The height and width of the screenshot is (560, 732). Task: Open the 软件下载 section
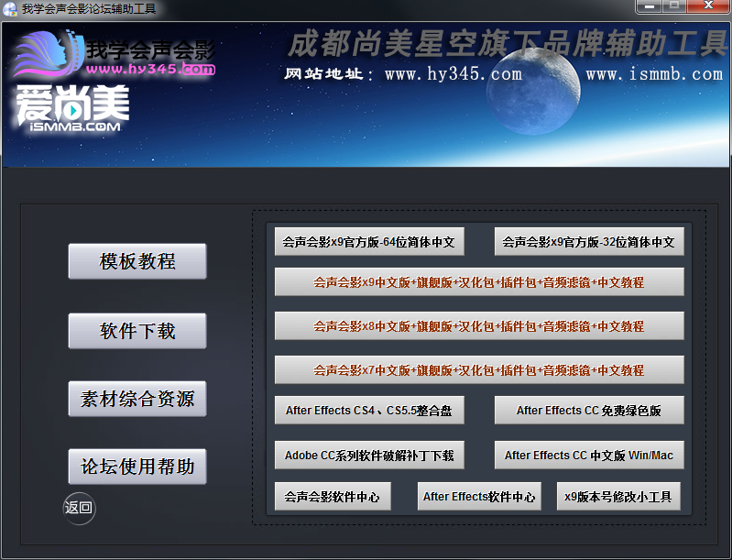coord(137,331)
